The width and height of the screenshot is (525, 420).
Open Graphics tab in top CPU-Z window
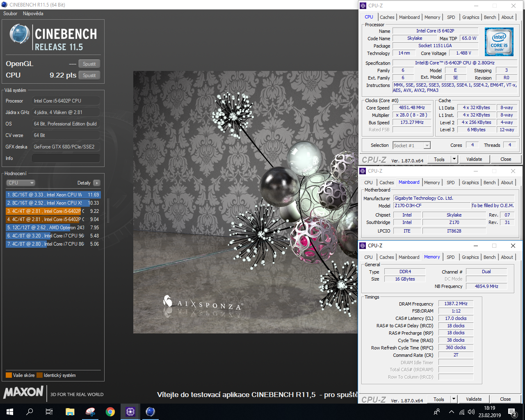click(x=470, y=17)
